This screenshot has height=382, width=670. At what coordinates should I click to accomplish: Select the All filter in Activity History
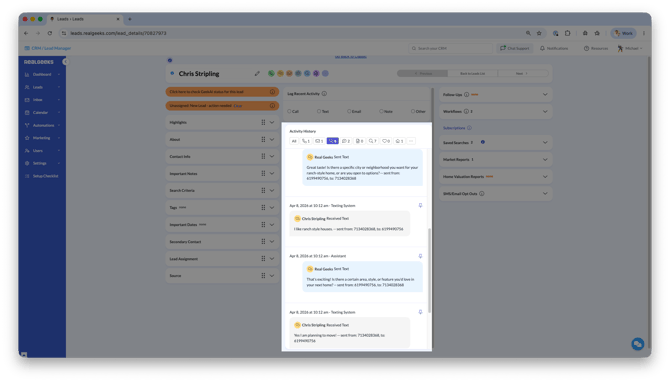[x=294, y=141]
